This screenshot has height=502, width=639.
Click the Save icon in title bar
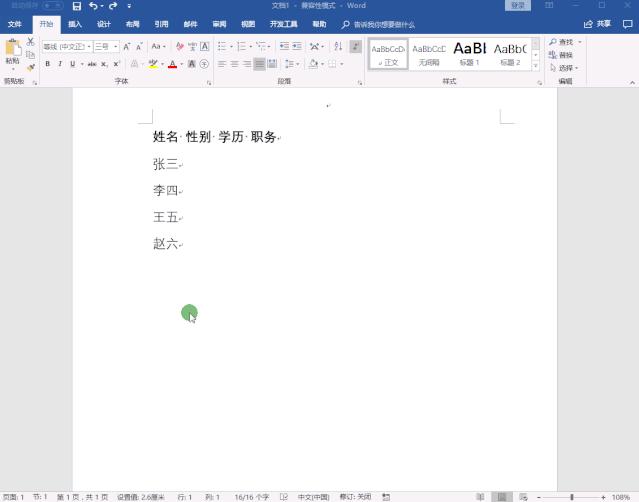(77, 6)
